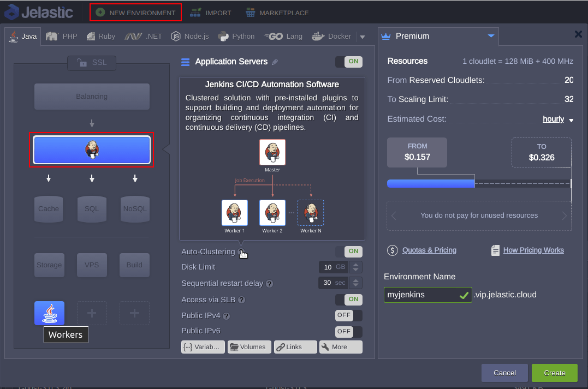Click the green Create button

555,373
